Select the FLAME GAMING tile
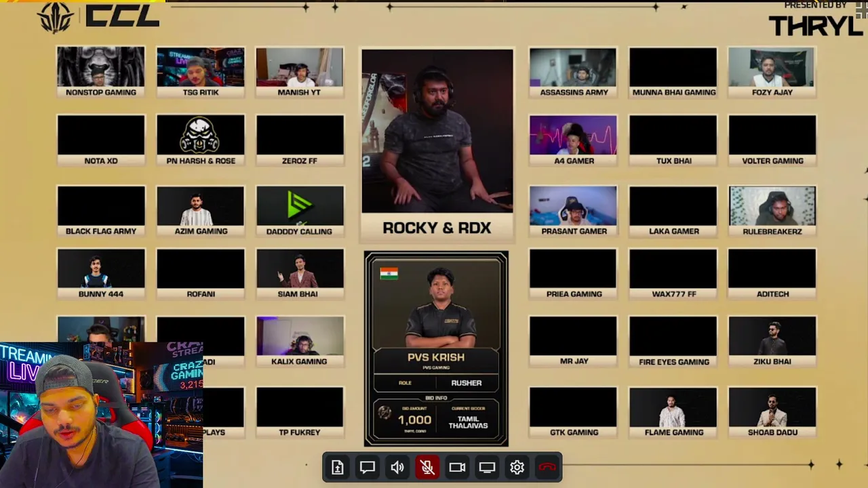868x488 pixels. click(673, 412)
